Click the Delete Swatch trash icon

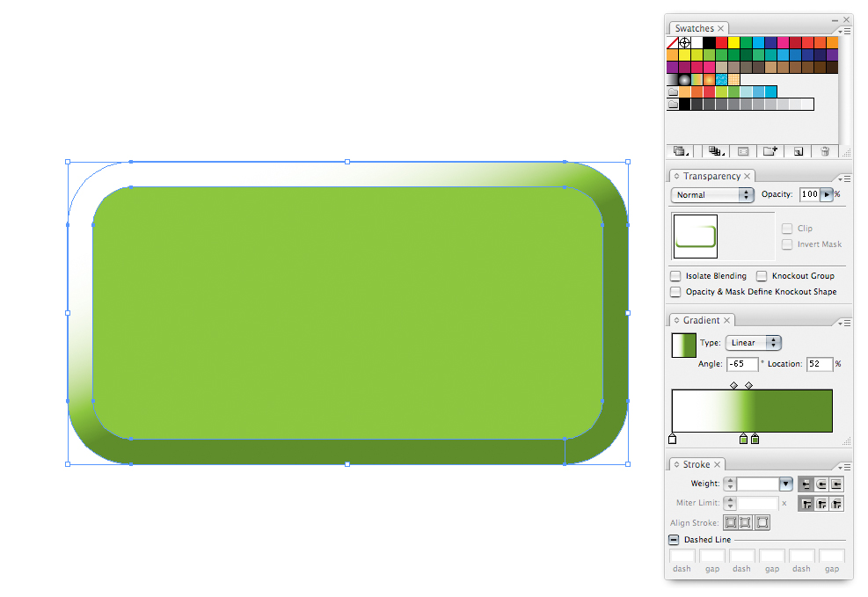coord(825,151)
